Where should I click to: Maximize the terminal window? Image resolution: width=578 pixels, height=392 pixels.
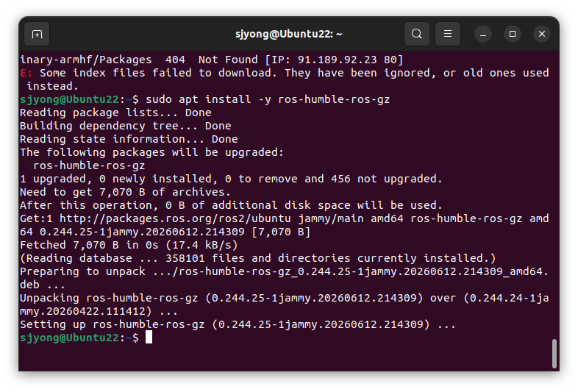[x=513, y=35]
